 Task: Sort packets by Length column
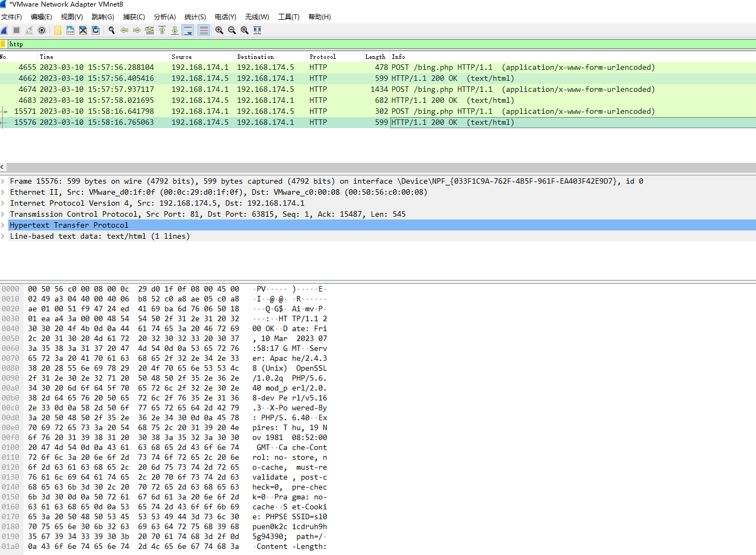(377, 57)
